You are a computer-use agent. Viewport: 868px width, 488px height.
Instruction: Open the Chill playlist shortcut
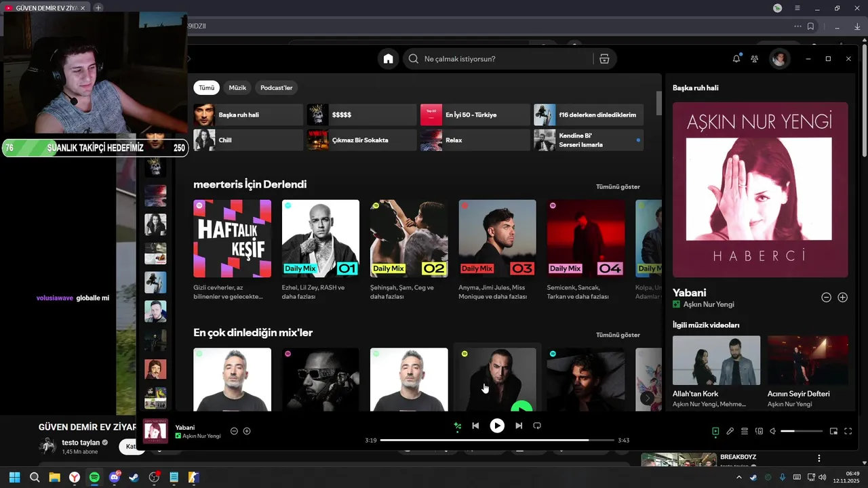click(x=248, y=140)
